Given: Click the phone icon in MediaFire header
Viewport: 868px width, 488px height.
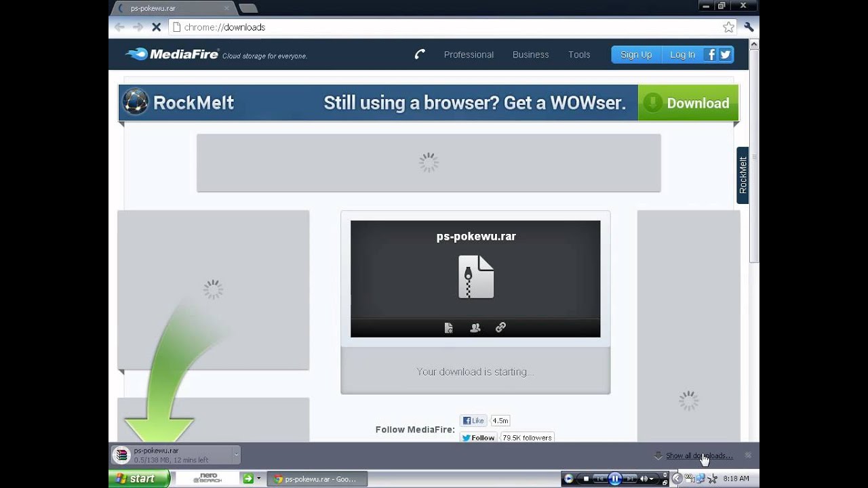Looking at the screenshot, I should [x=420, y=54].
